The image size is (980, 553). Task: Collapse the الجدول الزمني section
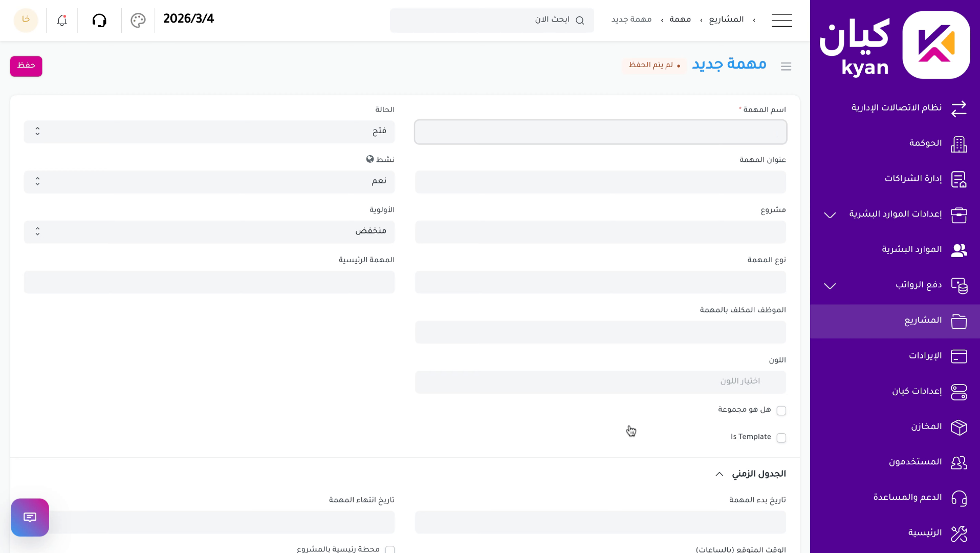[x=718, y=474]
